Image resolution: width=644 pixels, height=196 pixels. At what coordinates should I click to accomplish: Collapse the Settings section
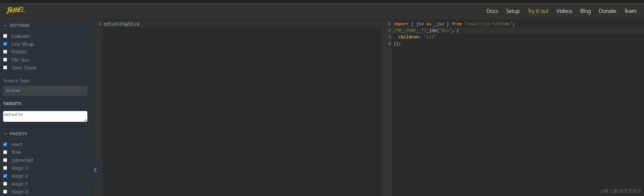pyautogui.click(x=6, y=26)
